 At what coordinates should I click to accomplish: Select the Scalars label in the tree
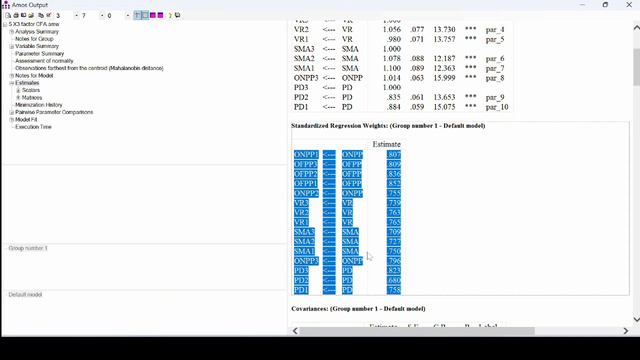(31, 90)
